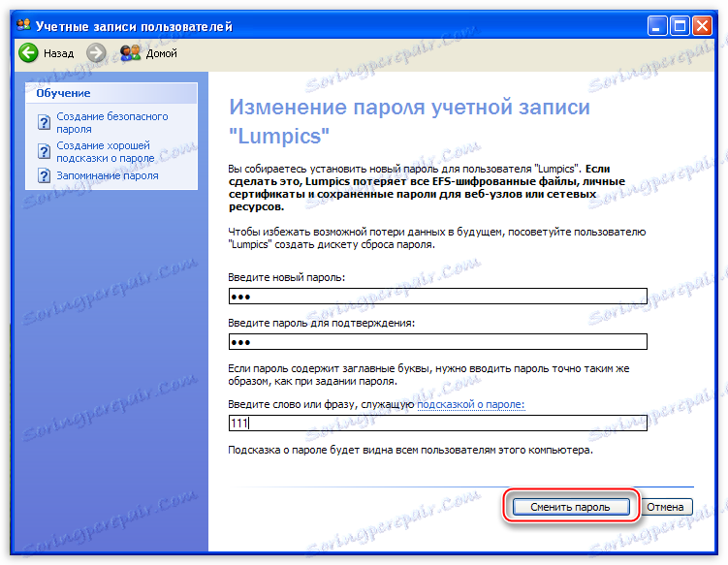Click the help icon beside 'Создание хорошей подсказки'

point(45,152)
